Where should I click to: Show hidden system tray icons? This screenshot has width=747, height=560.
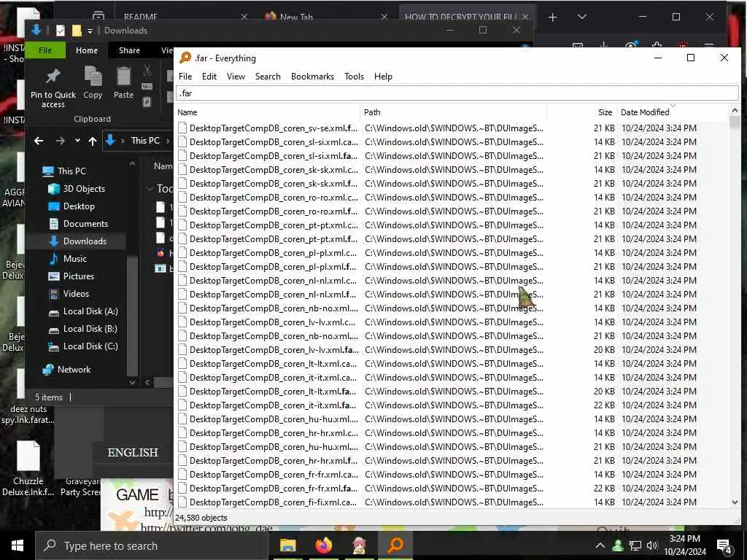pos(600,545)
